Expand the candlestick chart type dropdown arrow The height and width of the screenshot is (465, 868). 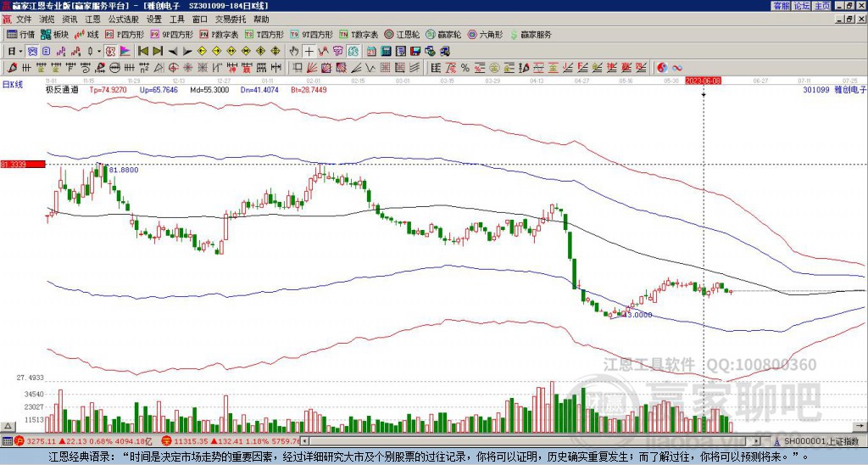tap(99, 52)
